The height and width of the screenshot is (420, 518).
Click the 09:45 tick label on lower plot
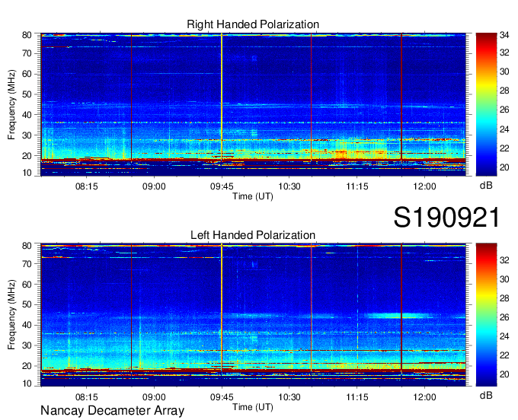pos(222,397)
